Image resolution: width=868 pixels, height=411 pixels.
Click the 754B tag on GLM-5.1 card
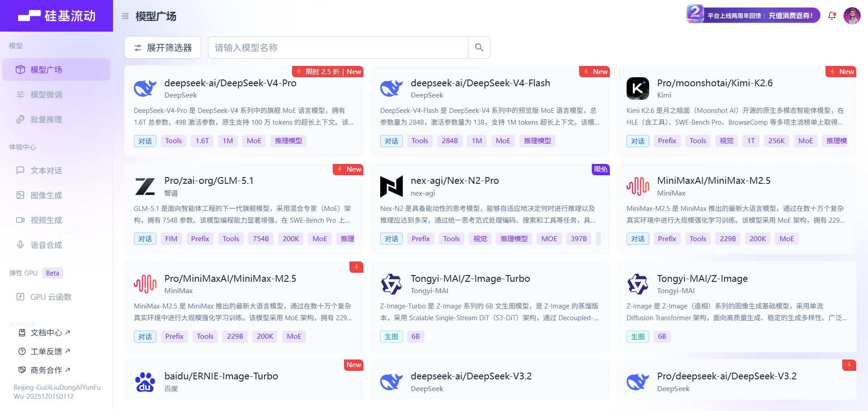(261, 239)
